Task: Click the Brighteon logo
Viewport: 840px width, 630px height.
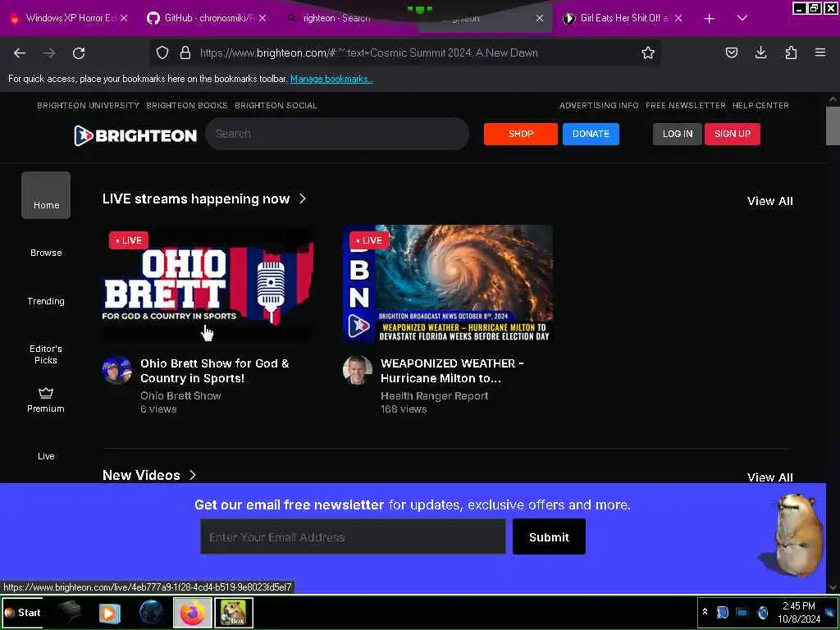Action: 135,135
